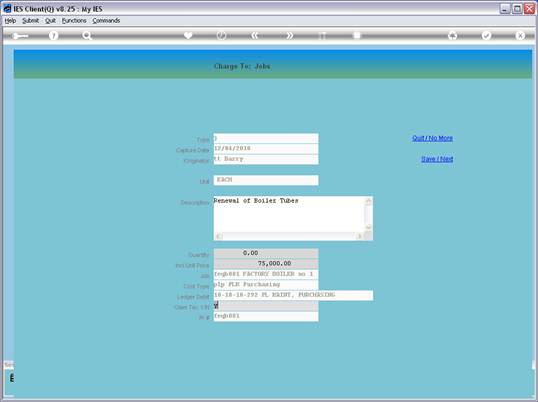The width and height of the screenshot is (538, 402).
Task: Open the Commands menu
Action: pyautogui.click(x=106, y=21)
